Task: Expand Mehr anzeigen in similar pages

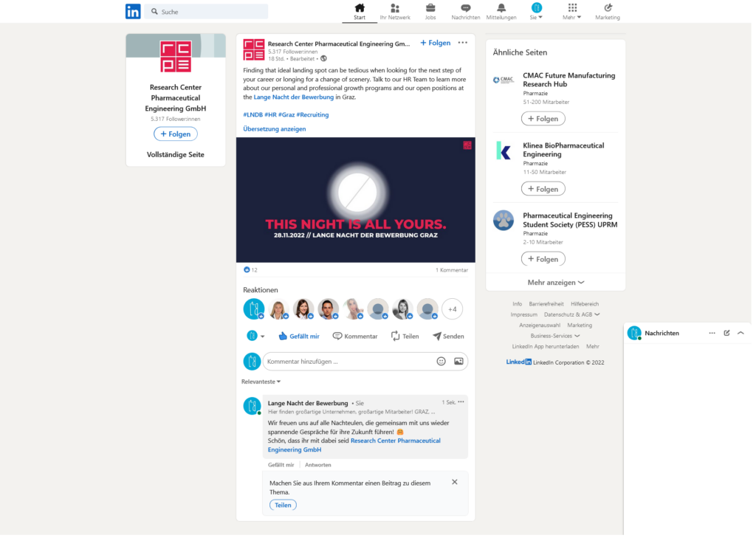Action: click(x=556, y=283)
